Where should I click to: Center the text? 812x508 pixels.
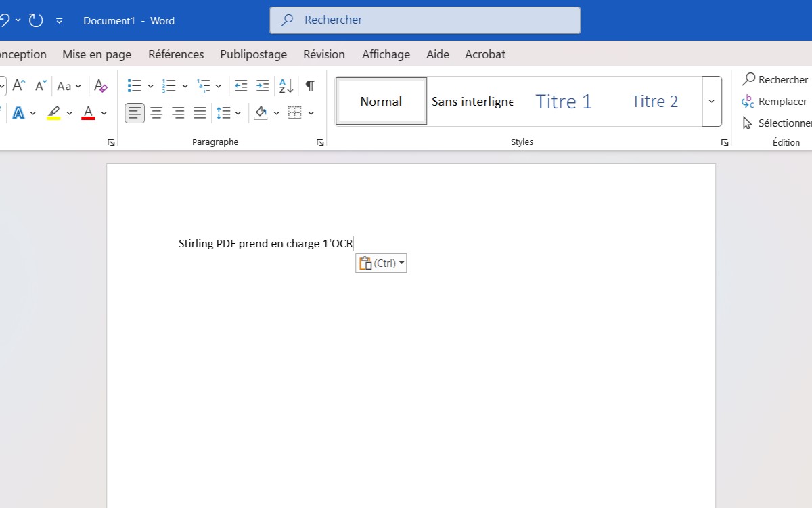pyautogui.click(x=156, y=113)
